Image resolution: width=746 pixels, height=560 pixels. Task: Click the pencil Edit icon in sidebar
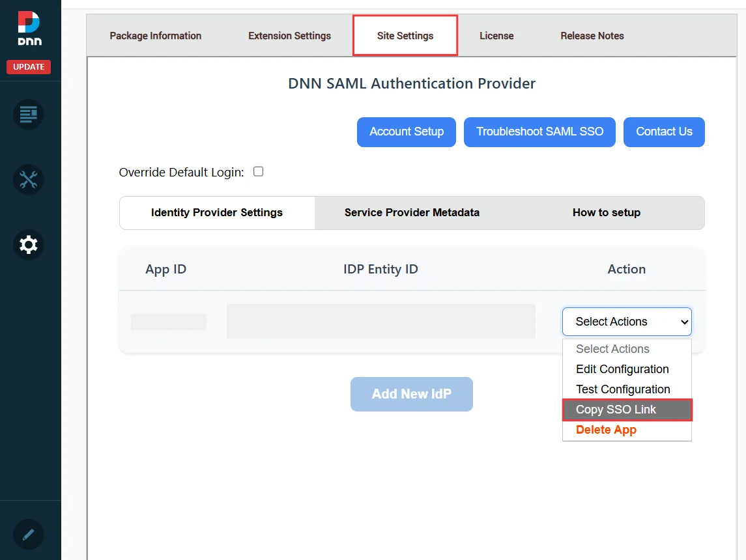(29, 535)
